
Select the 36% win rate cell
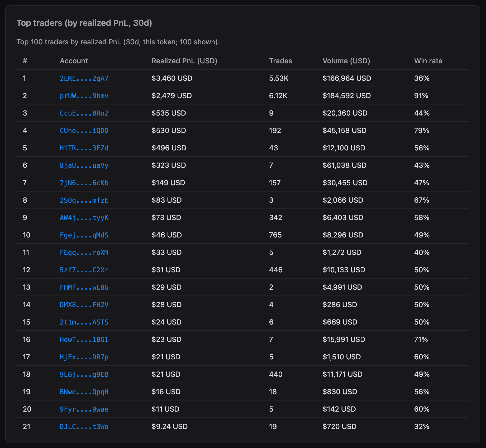[x=422, y=78]
